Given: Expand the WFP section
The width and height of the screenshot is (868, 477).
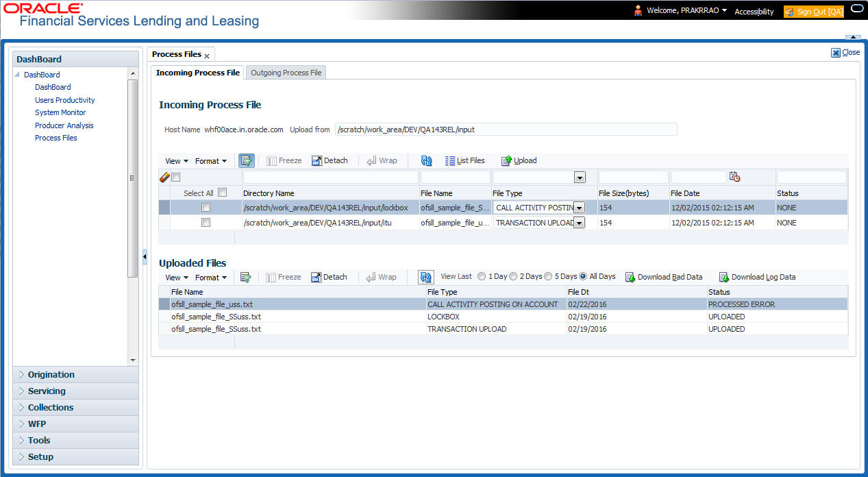Looking at the screenshot, I should coord(75,424).
